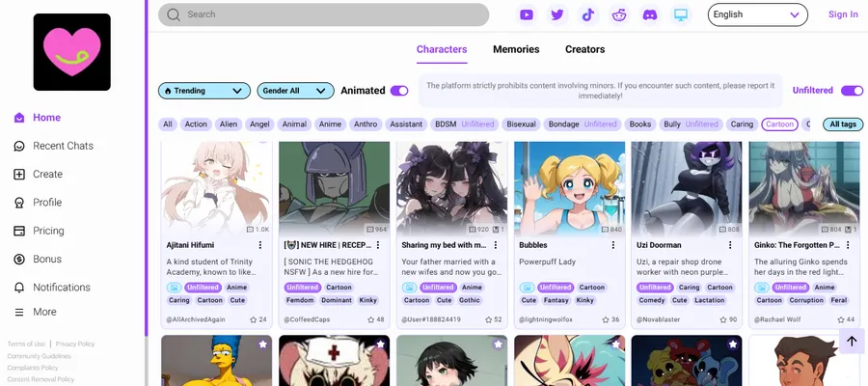Open the Terms of Use link

pos(26,344)
